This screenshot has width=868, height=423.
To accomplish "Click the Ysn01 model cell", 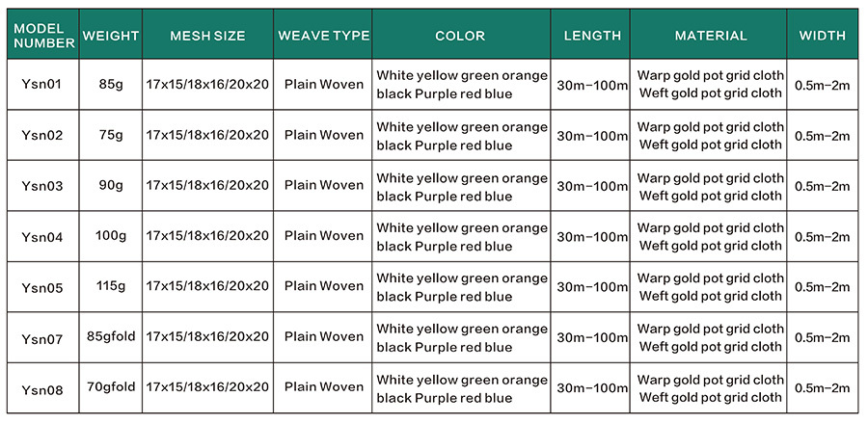I will [x=42, y=85].
